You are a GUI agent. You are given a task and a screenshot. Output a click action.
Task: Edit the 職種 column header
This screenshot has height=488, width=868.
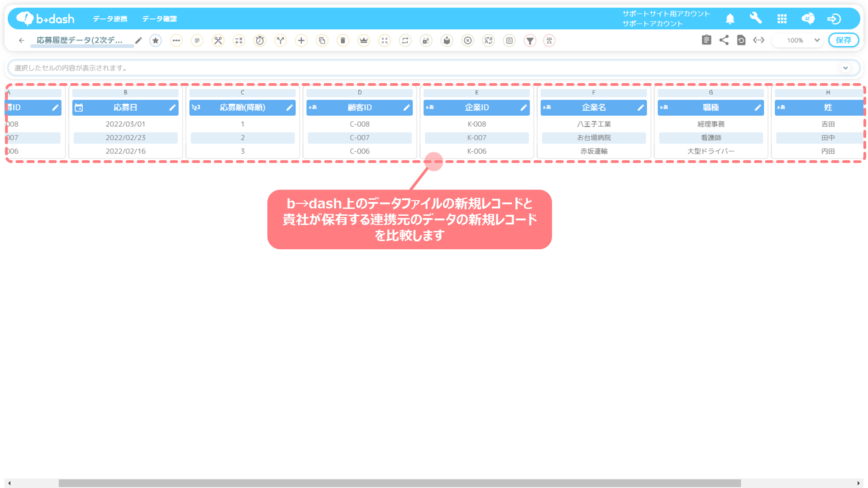pos(758,107)
